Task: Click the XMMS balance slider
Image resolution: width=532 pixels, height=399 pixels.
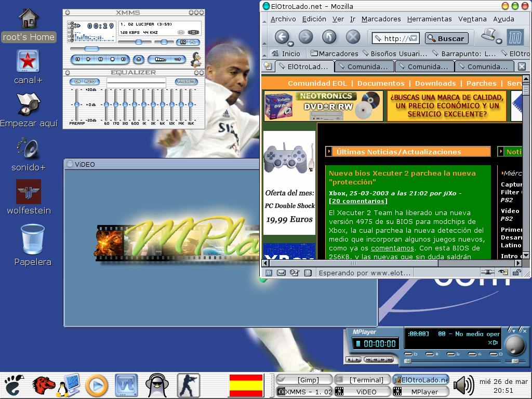Action: 164,42
